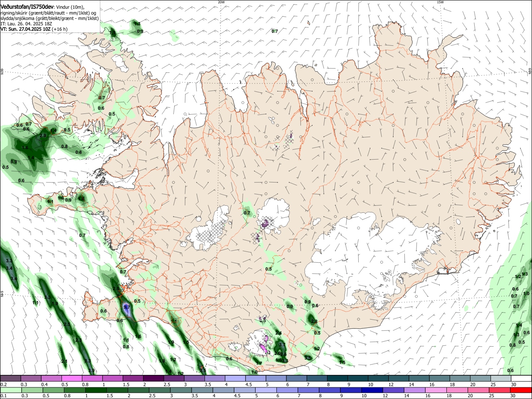This screenshot has width=532, height=399.
Task: Click the 3.9 precipitation value on the map
Action: point(91,370)
